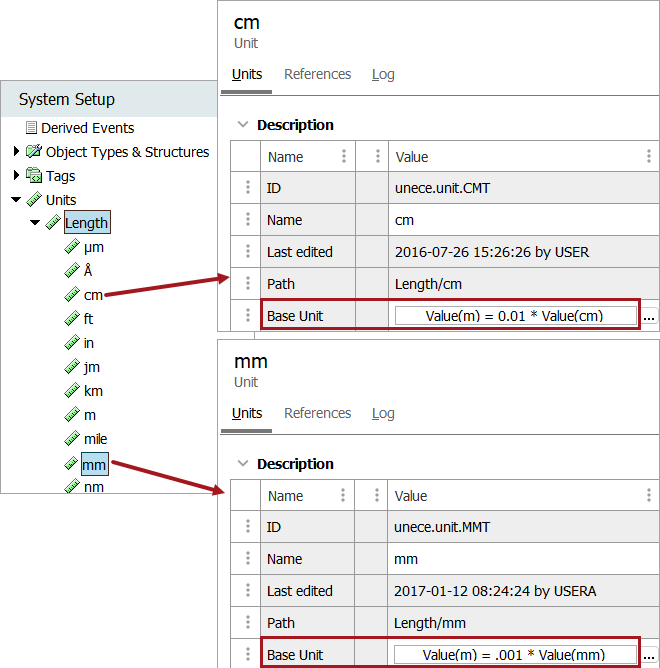Open Log tab in cm panel
Viewport: 660px width, 668px height.
(383, 75)
